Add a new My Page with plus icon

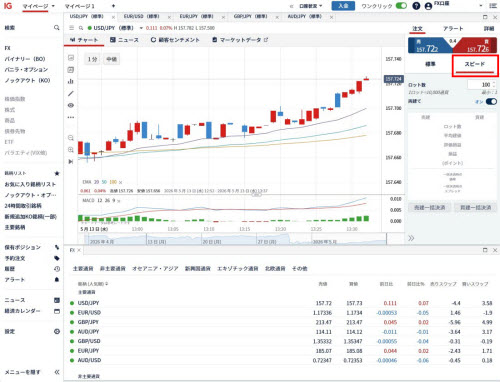pos(113,6)
